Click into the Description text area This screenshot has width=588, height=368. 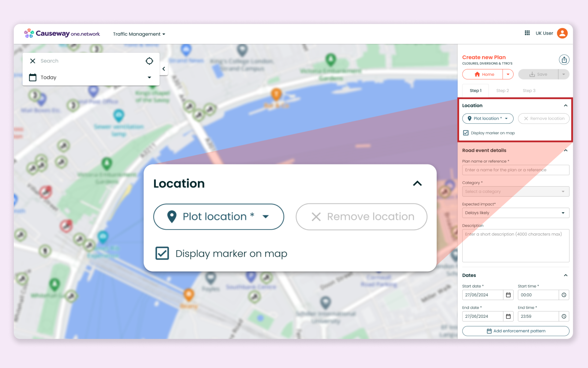(516, 245)
